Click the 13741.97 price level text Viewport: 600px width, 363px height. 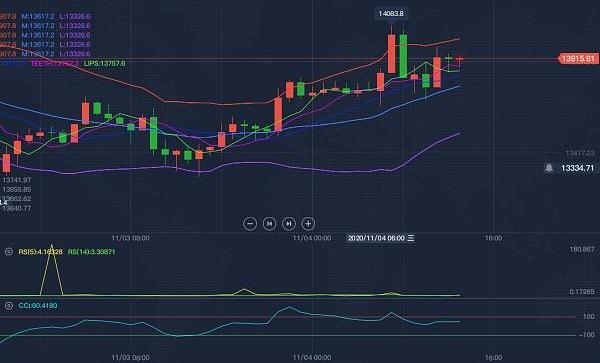[16, 180]
